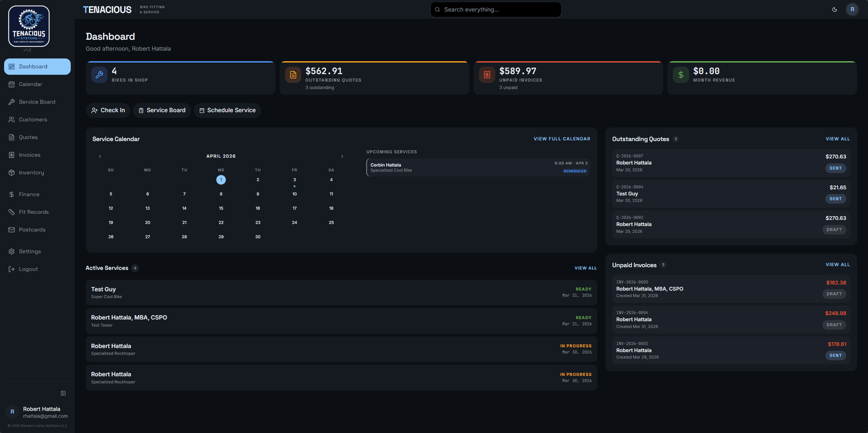Click the Logout icon at sidebar bottom

11,269
